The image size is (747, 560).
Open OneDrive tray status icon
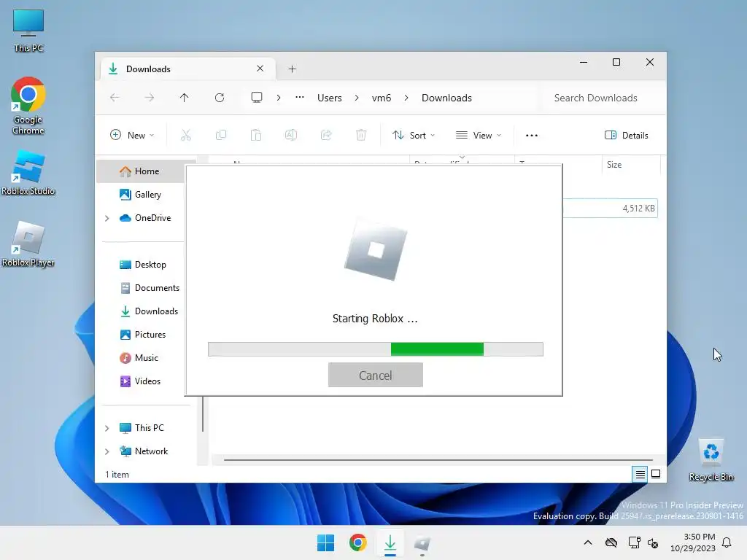[x=611, y=542]
